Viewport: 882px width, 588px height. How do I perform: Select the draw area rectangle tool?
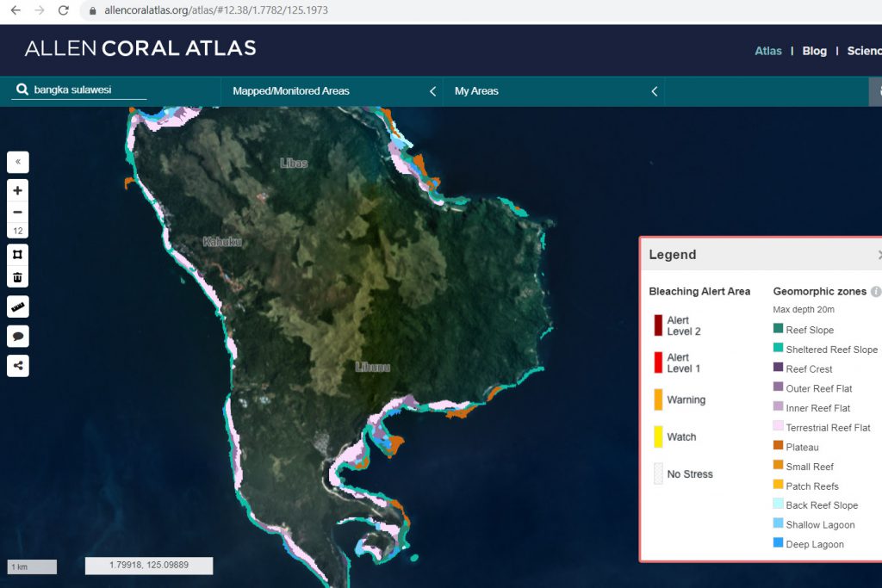click(x=17, y=253)
